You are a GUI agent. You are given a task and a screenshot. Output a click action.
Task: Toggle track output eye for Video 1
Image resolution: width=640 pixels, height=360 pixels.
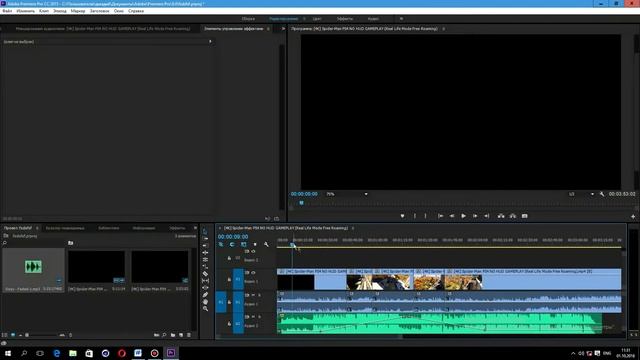pyautogui.click(x=253, y=273)
